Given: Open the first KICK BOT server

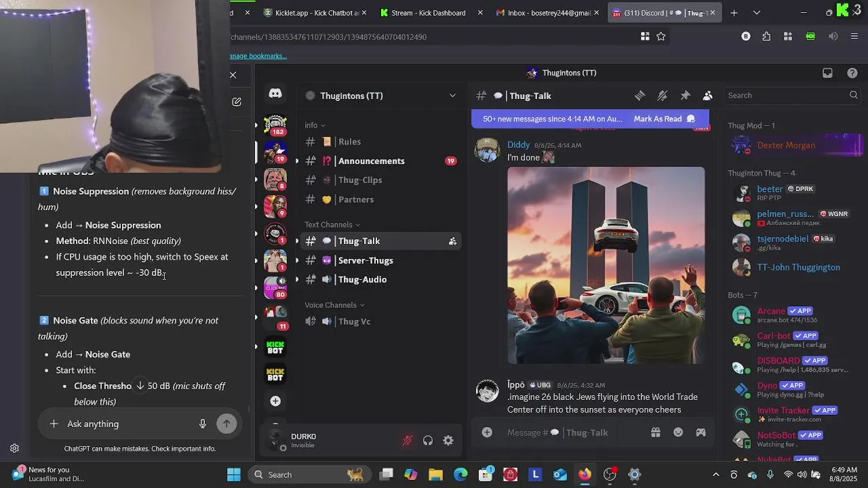Looking at the screenshot, I should pos(275,347).
